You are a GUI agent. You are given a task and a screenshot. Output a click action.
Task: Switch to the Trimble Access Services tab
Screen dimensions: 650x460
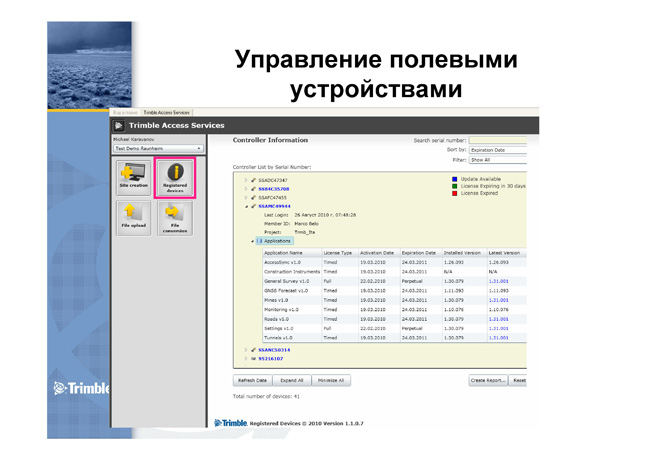(x=167, y=112)
